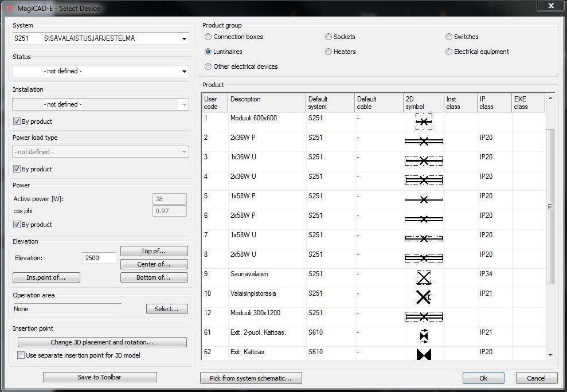Click the 2D symbol for 2x36W P
The height and width of the screenshot is (392, 567).
424,141
